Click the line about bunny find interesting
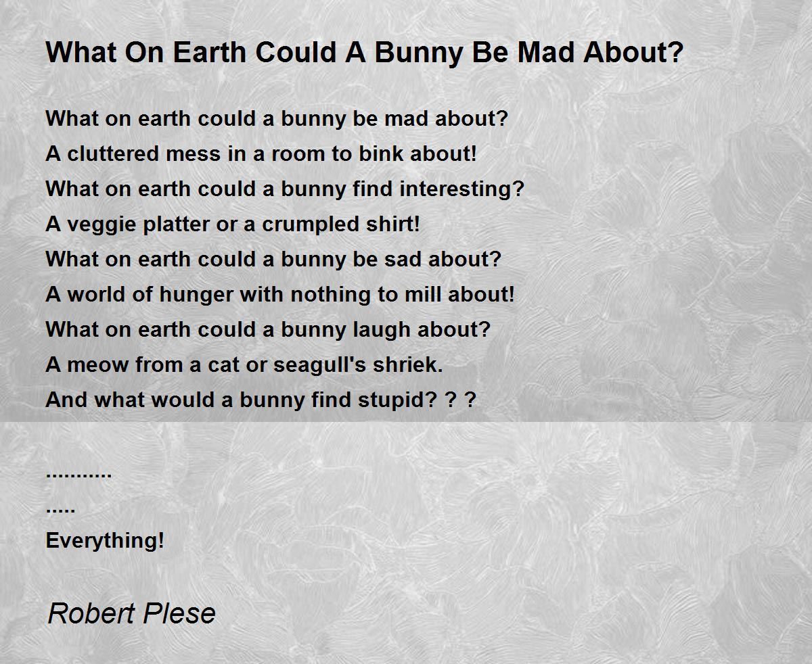This screenshot has height=664, width=812. [285, 189]
